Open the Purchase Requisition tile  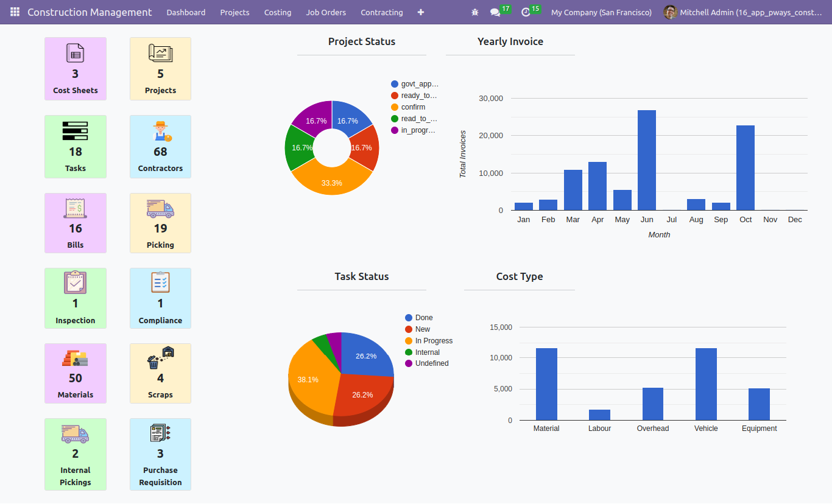pos(160,454)
